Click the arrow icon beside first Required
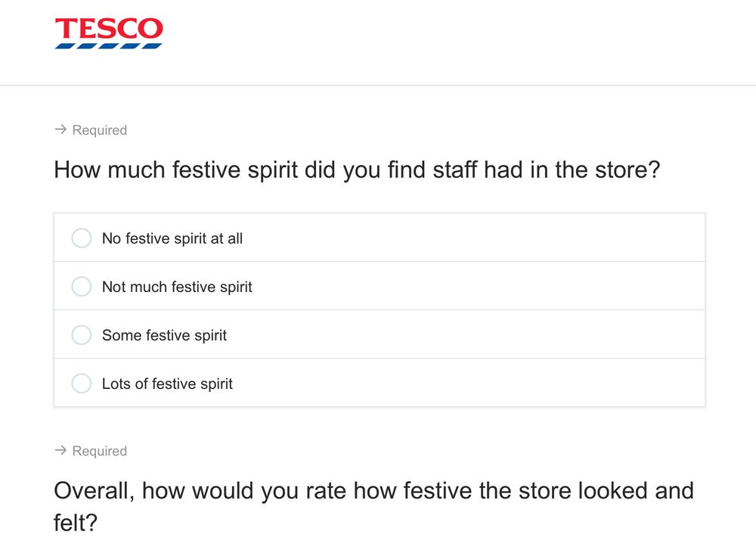The height and width of the screenshot is (550, 756). [x=60, y=129]
